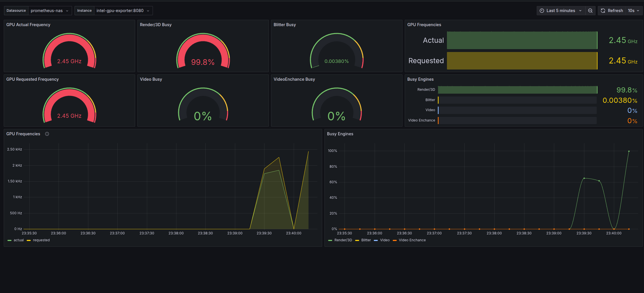Image resolution: width=644 pixels, height=293 pixels.
Task: Open the Instance intel-gpu-exporter:8080 dropdown
Action: pyautogui.click(x=123, y=11)
